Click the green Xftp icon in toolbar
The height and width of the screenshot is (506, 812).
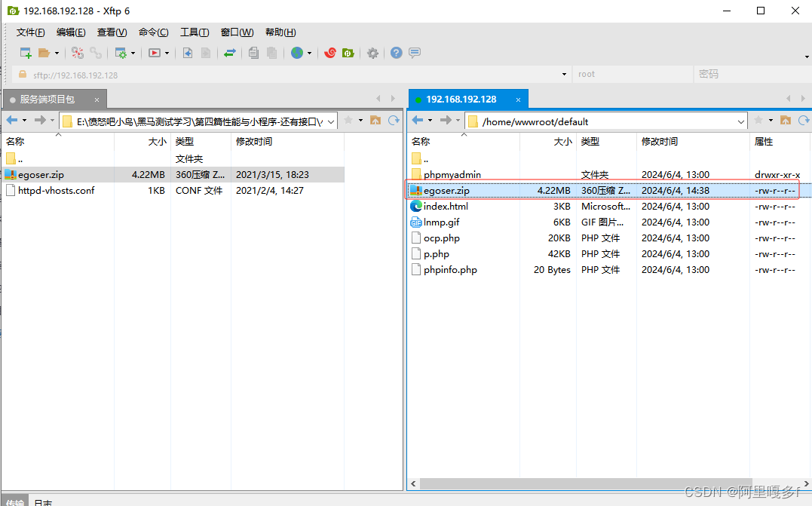tap(348, 53)
